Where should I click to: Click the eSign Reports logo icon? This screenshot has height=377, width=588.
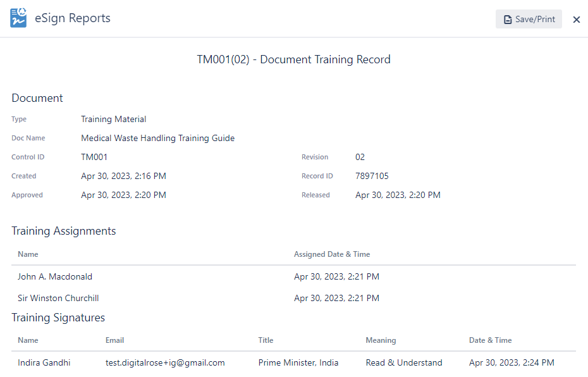click(x=18, y=18)
